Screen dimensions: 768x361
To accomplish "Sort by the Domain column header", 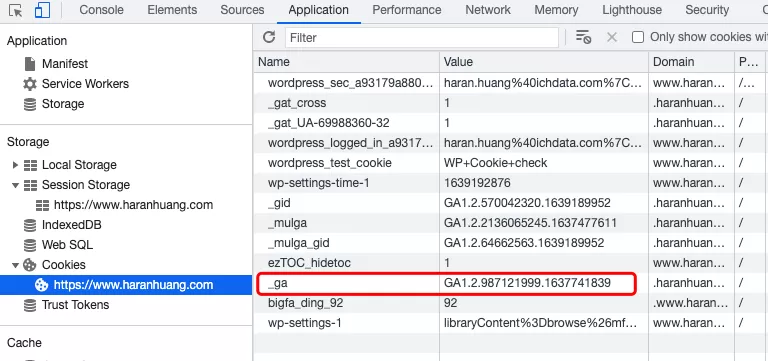I will [x=691, y=62].
